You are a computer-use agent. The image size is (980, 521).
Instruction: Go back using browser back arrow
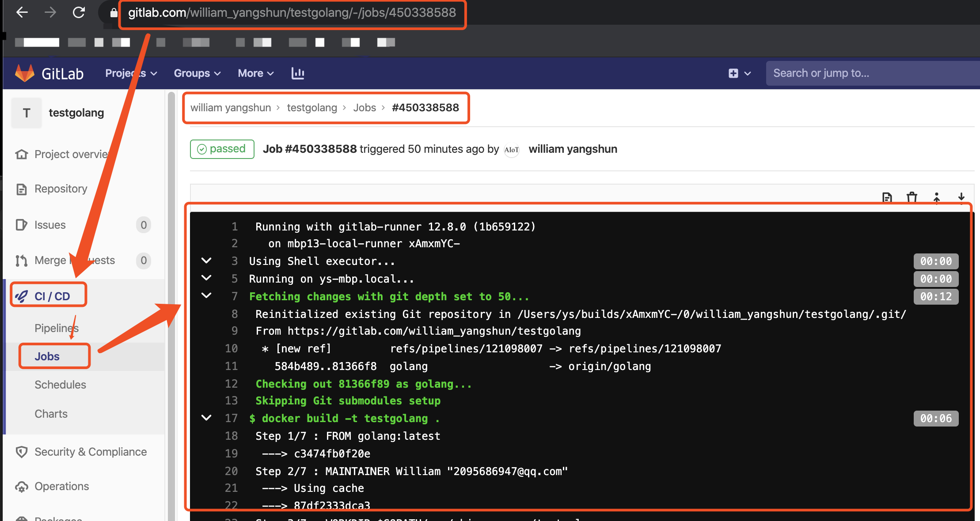tap(22, 12)
